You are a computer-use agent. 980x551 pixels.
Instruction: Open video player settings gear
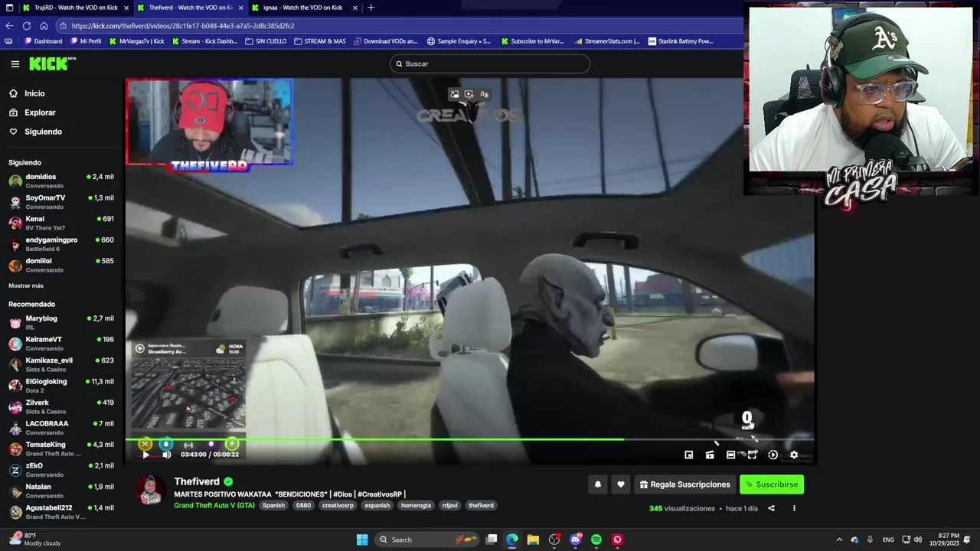794,455
